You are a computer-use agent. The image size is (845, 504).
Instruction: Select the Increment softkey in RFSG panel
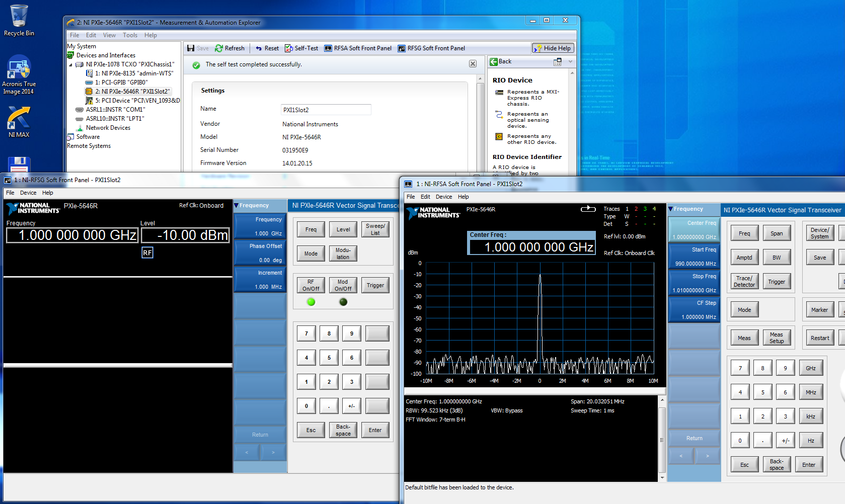[260, 280]
